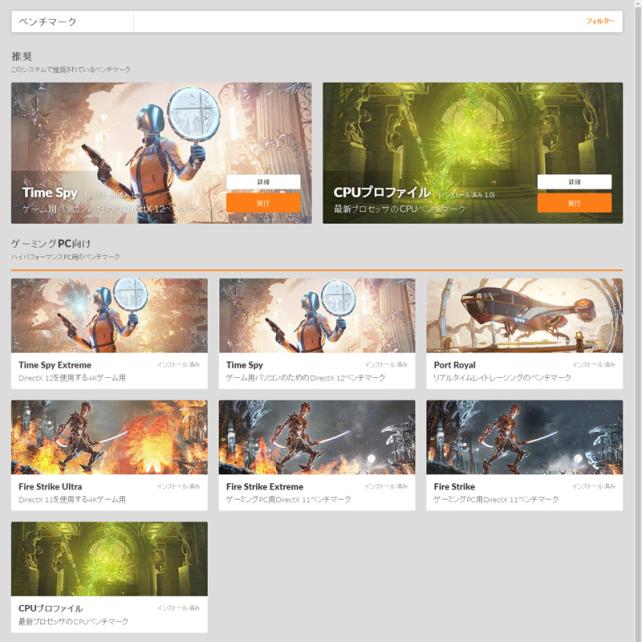642x642 pixels.
Task: Open the Fire Strike thumbnail
Action: click(x=524, y=437)
